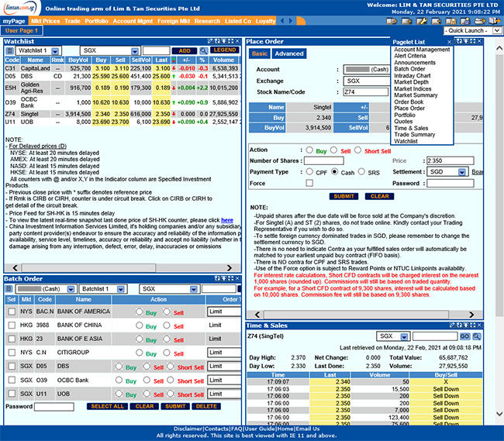Click DELETE in Batch Order
Viewport: 504px width, 441px height.
pyautogui.click(x=206, y=406)
